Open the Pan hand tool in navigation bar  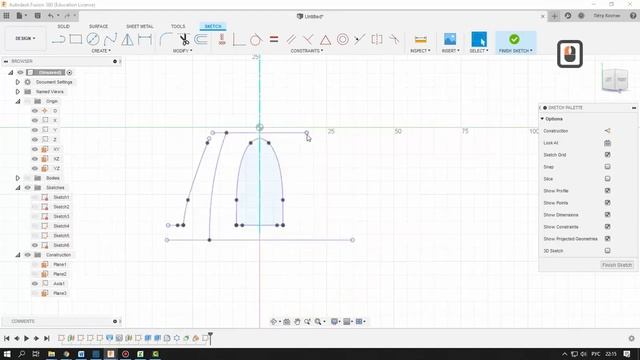tap(297, 322)
